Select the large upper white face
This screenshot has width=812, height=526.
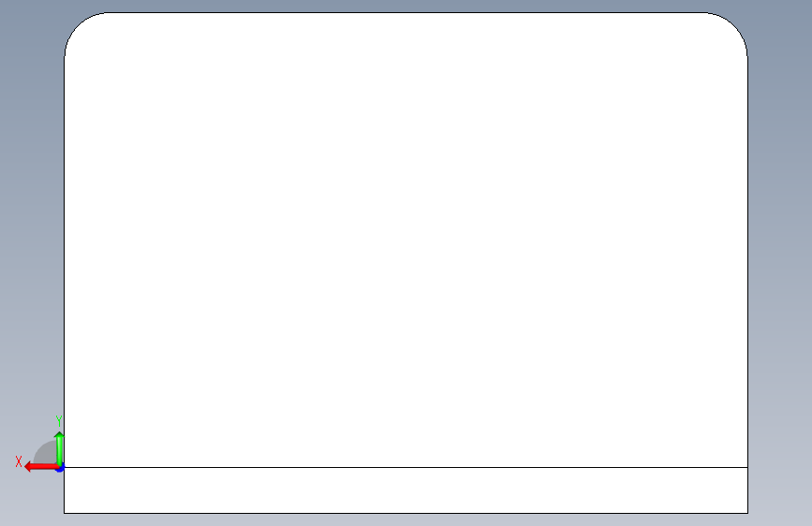(x=406, y=238)
